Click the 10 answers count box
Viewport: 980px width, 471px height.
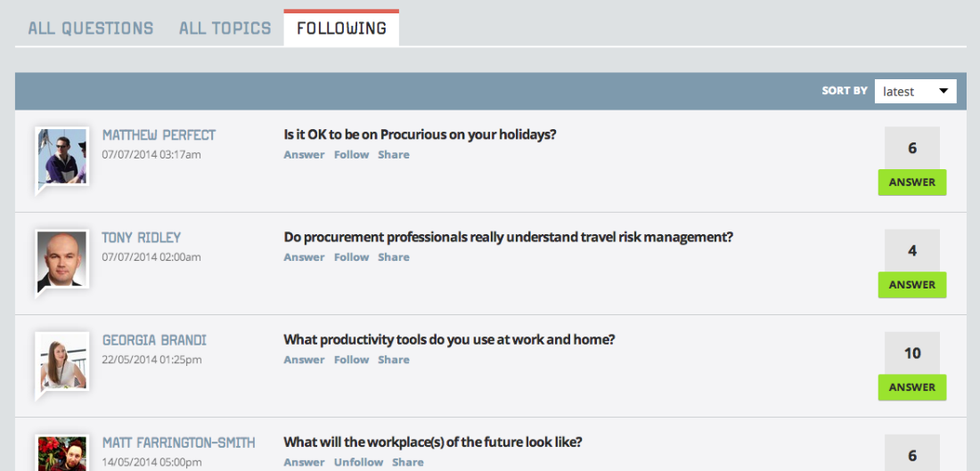pos(912,353)
